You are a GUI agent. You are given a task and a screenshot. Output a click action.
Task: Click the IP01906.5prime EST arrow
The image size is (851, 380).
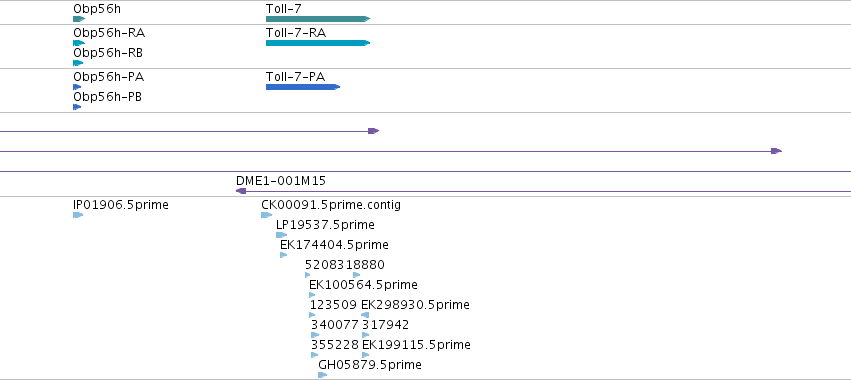coord(78,215)
